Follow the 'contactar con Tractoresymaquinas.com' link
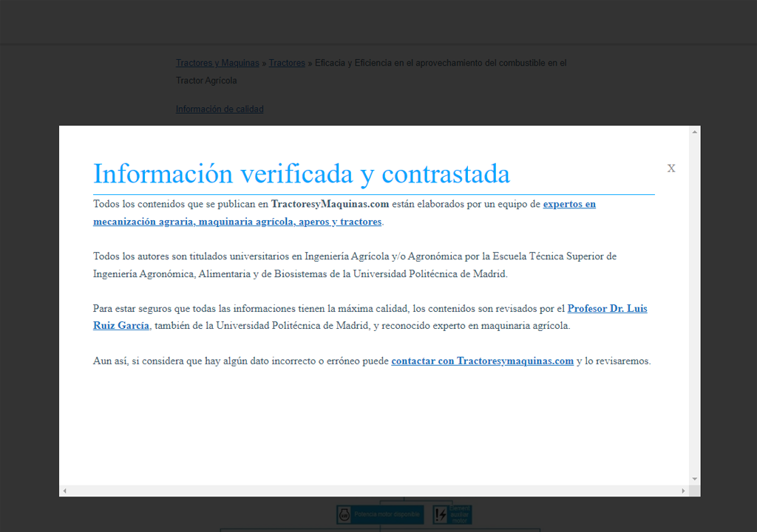Screen dimensions: 757x532 point(482,361)
